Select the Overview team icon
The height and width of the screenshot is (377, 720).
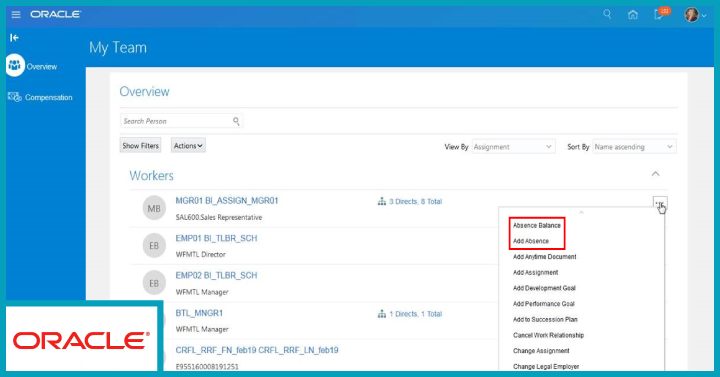tap(15, 66)
